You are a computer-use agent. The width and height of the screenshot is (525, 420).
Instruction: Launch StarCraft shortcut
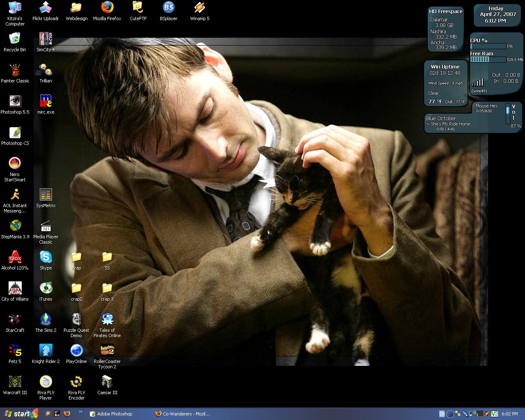tap(15, 322)
